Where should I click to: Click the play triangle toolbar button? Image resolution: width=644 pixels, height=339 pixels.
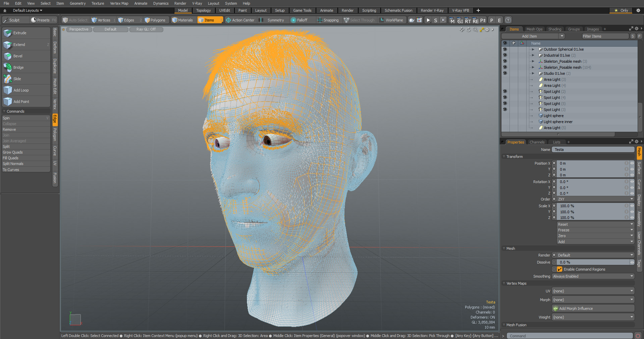[x=428, y=20]
